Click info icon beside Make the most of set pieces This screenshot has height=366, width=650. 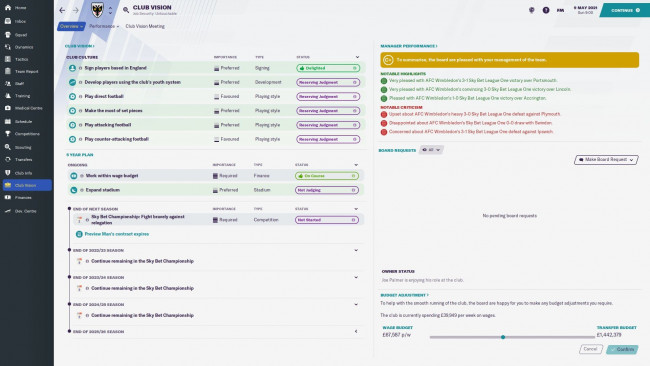pos(80,111)
